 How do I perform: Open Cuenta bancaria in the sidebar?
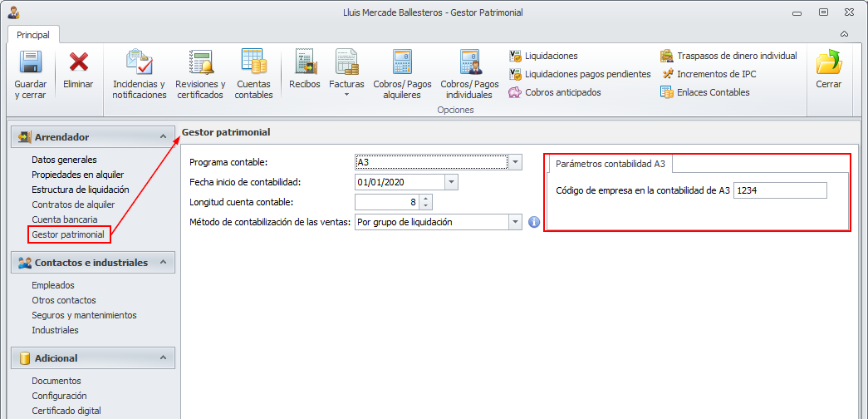pos(64,219)
